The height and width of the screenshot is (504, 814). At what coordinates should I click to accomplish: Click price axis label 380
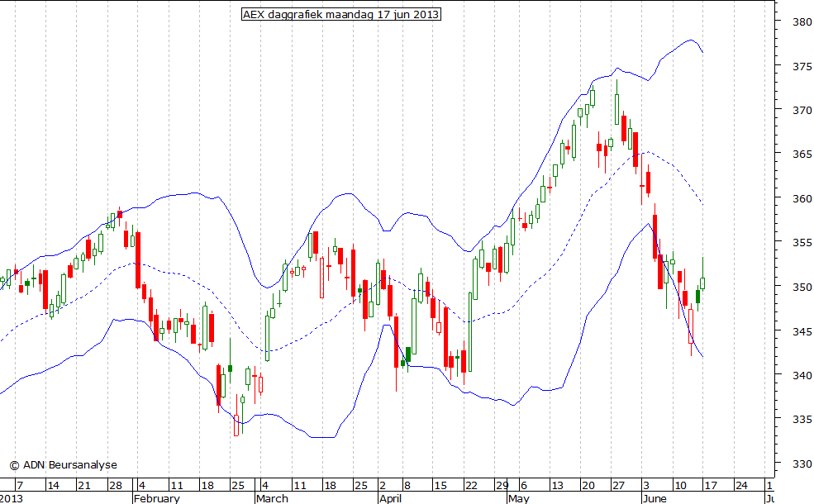802,21
